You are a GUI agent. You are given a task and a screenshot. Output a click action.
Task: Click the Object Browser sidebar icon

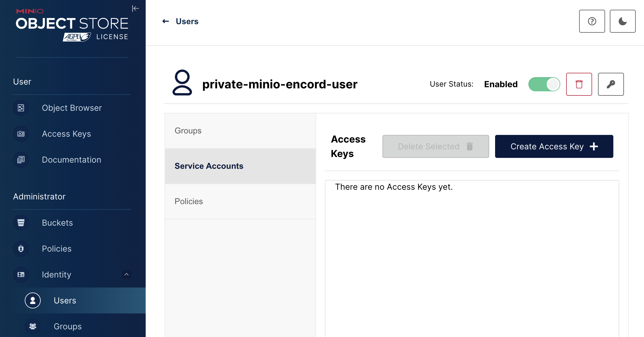pos(21,108)
